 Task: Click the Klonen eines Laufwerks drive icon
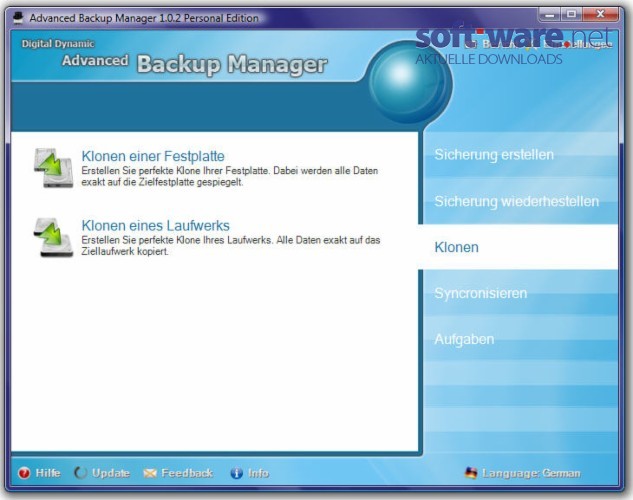53,238
